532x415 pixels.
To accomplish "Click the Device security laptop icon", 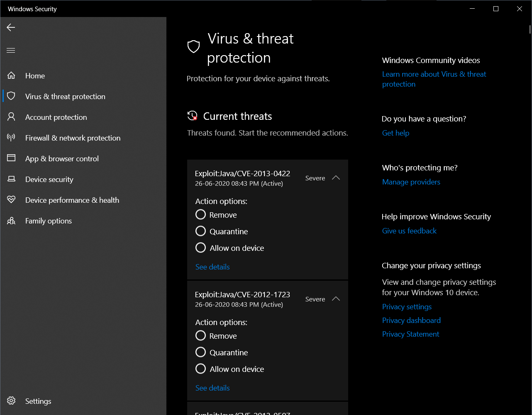I will [11, 179].
